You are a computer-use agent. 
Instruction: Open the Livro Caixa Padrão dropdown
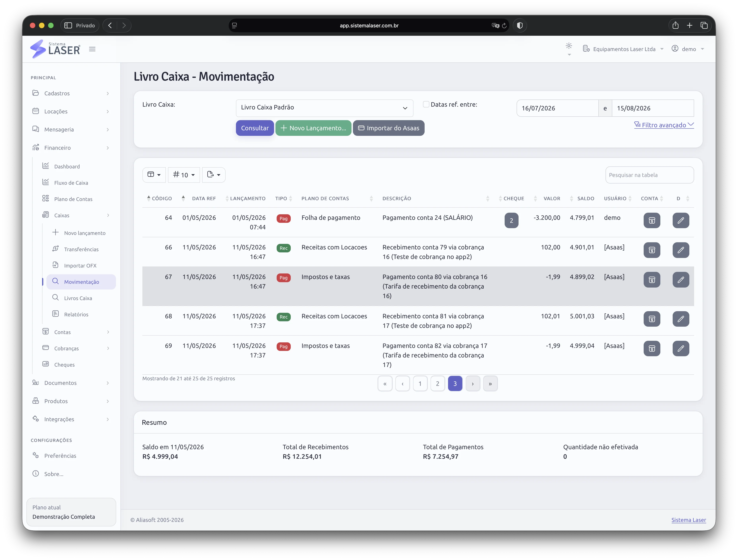[324, 108]
